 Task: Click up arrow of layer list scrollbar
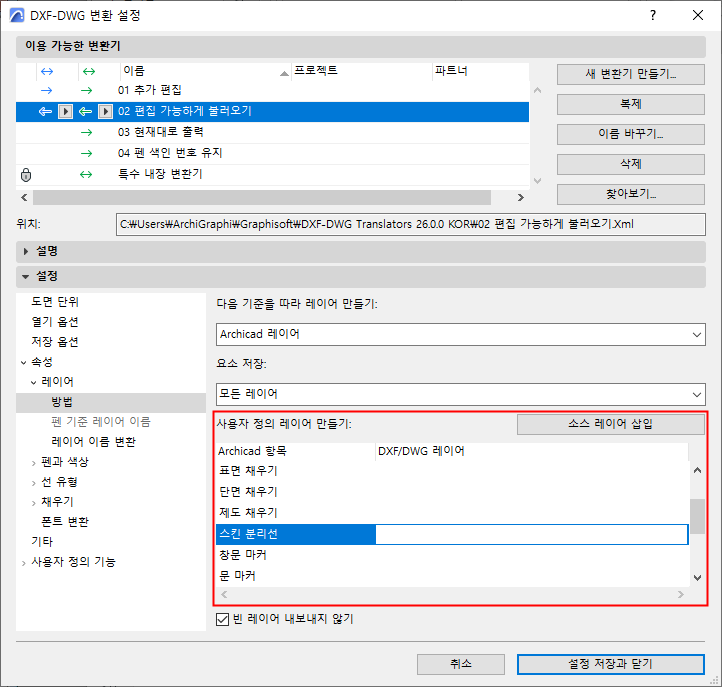click(x=697, y=471)
